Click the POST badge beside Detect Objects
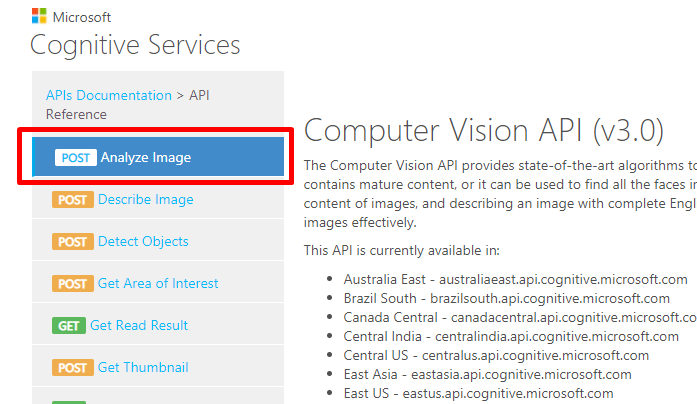The width and height of the screenshot is (697, 404). pos(72,242)
